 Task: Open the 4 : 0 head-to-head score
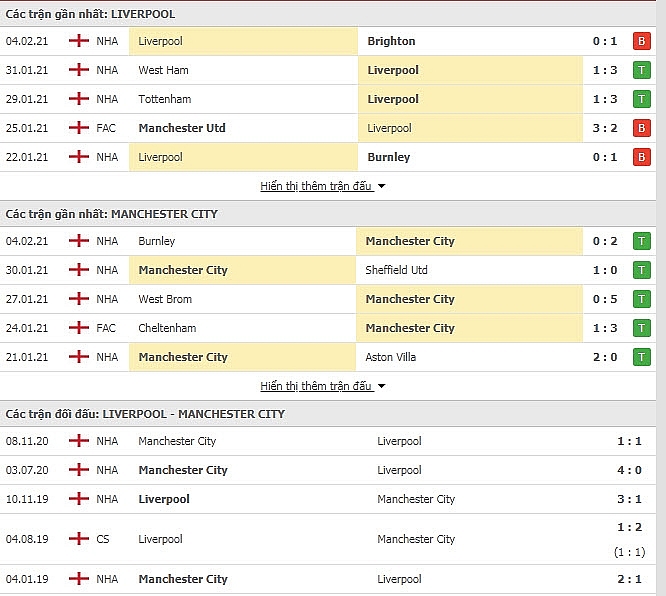pos(629,470)
